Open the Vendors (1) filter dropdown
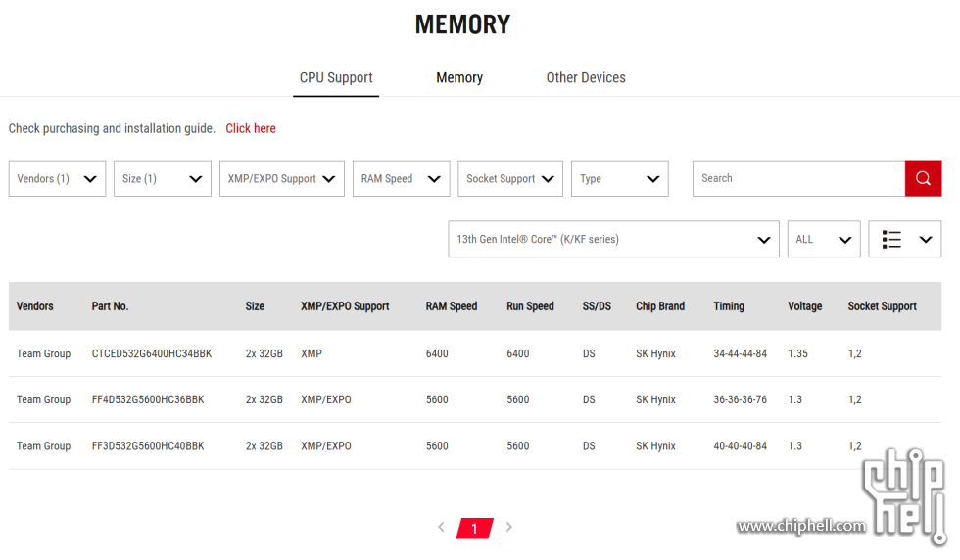This screenshot has height=560, width=960. 57,179
